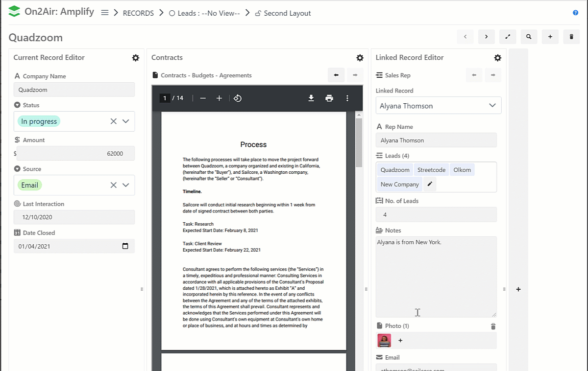The width and height of the screenshot is (588, 371).
Task: Clear the In progress status value
Action: [113, 121]
